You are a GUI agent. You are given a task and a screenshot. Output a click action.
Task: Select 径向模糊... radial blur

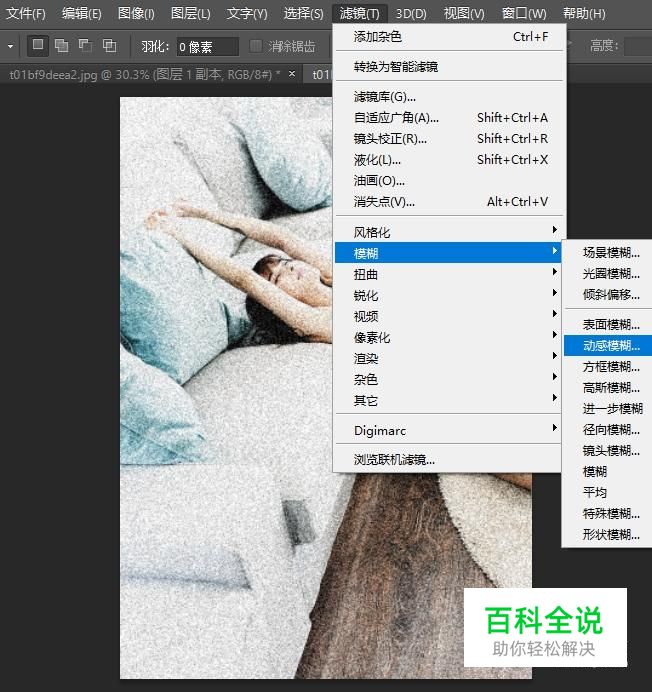click(x=608, y=429)
